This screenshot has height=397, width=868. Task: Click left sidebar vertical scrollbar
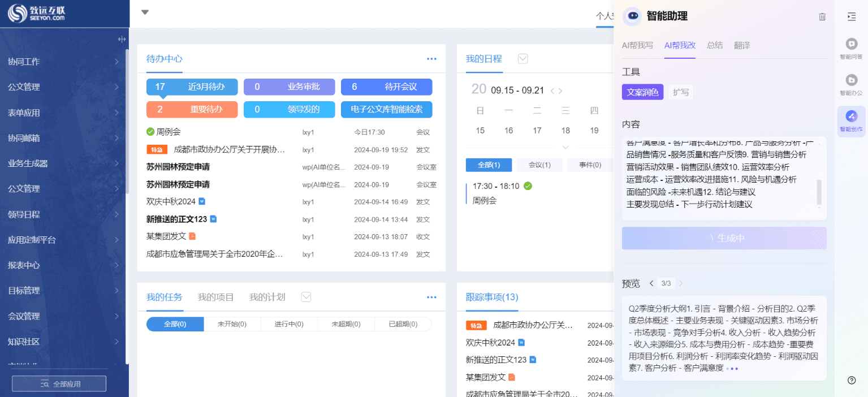click(127, 122)
